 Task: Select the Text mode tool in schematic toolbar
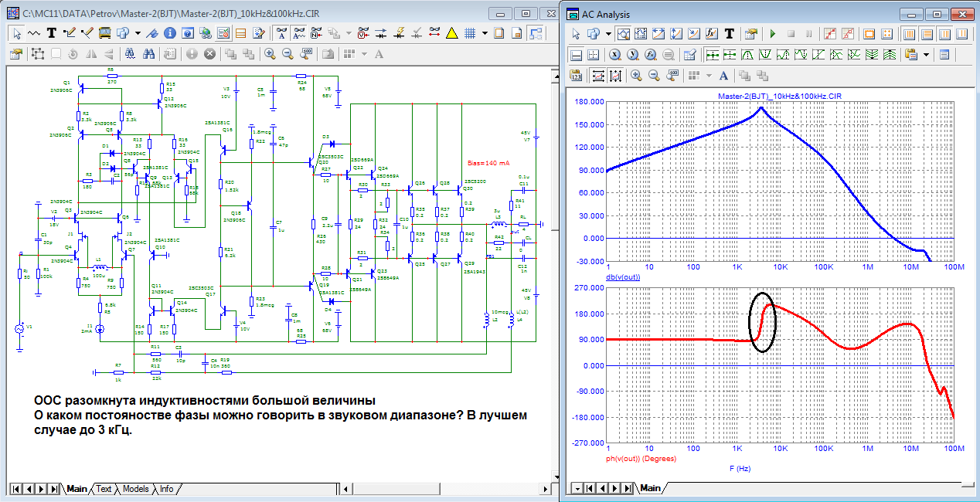point(52,33)
